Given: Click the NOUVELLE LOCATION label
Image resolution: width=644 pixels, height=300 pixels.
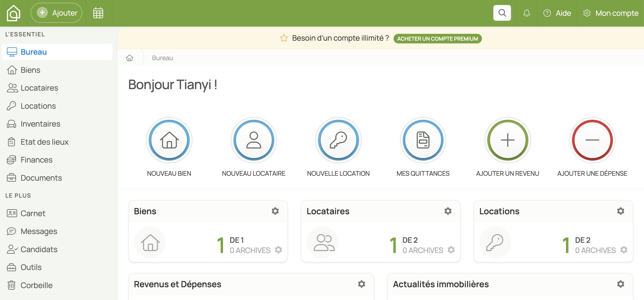Looking at the screenshot, I should pos(338,174).
